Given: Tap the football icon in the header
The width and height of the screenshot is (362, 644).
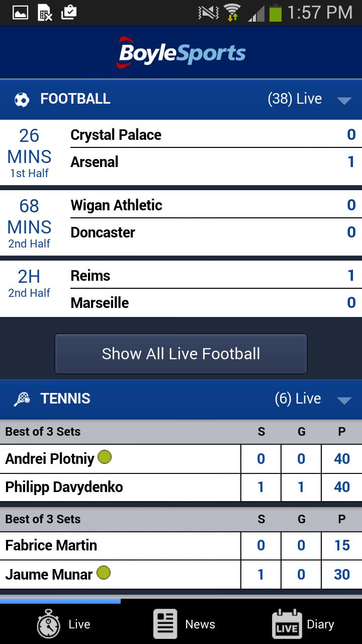Looking at the screenshot, I should [x=22, y=99].
